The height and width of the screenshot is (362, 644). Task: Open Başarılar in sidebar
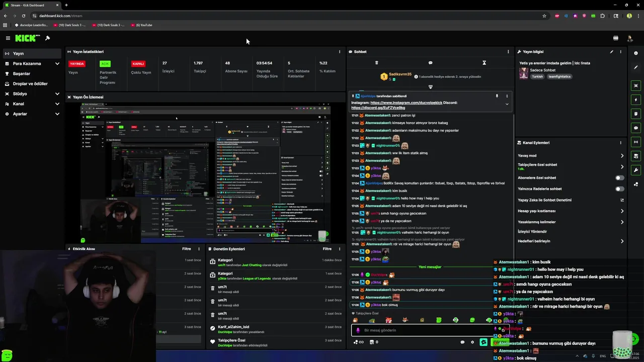click(33, 74)
